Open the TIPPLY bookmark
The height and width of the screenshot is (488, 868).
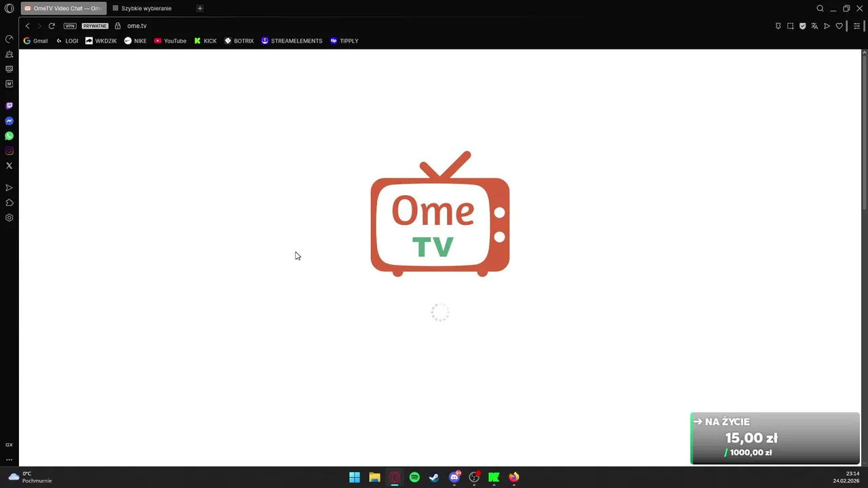tap(344, 41)
